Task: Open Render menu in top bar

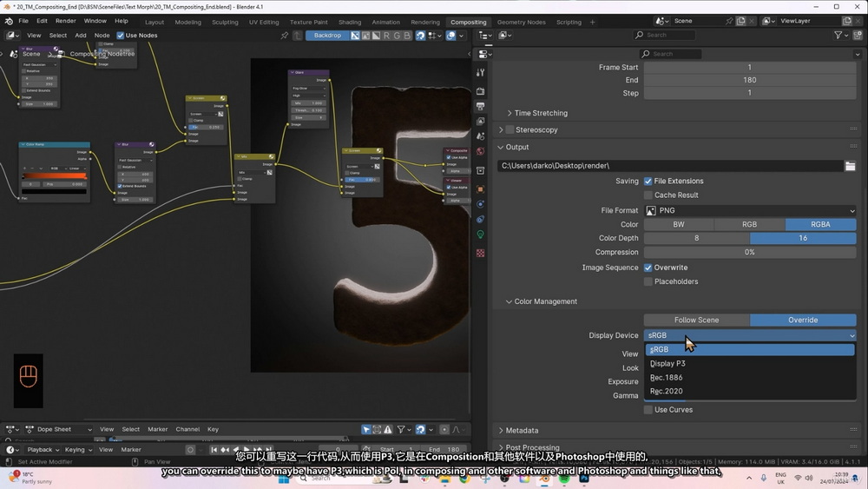Action: point(65,21)
